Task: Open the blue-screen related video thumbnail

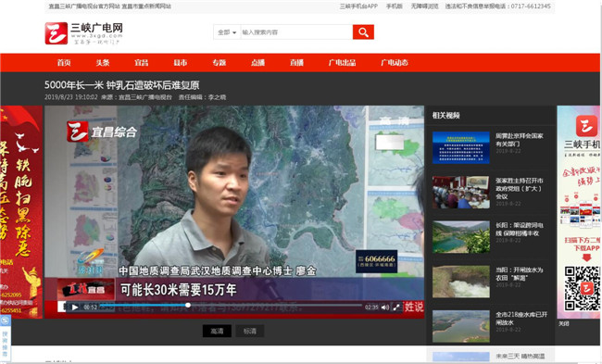Action: (460, 147)
